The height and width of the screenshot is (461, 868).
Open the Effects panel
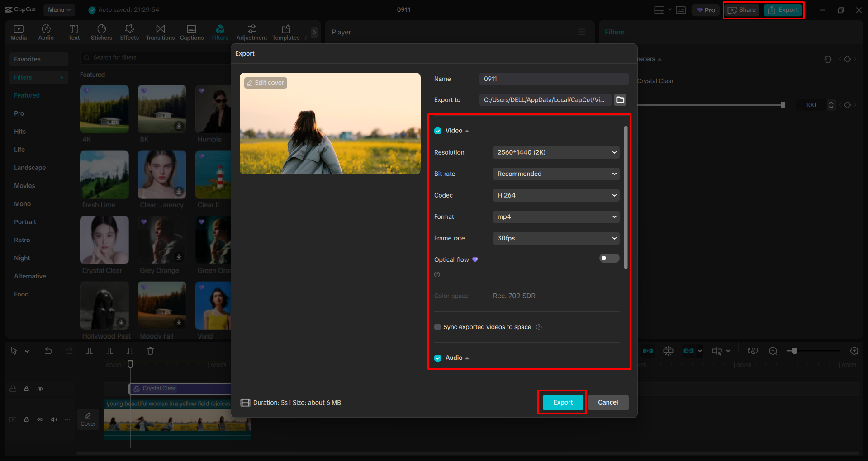coord(129,32)
